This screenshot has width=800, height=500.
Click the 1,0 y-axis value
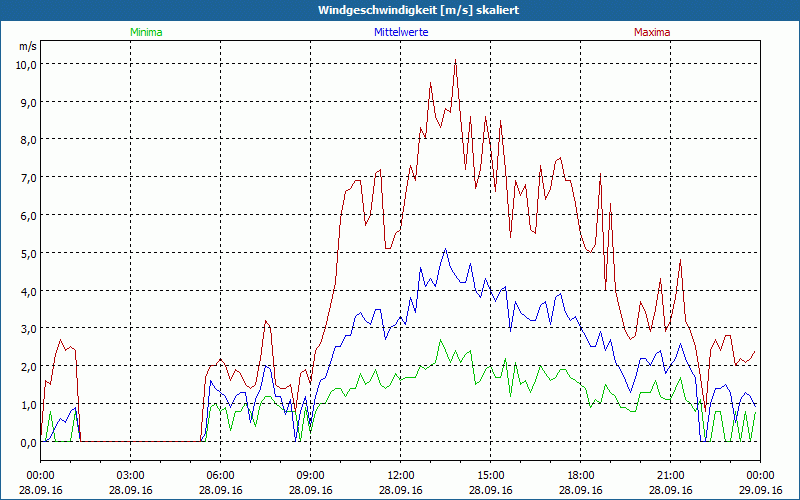pyautogui.click(x=29, y=404)
